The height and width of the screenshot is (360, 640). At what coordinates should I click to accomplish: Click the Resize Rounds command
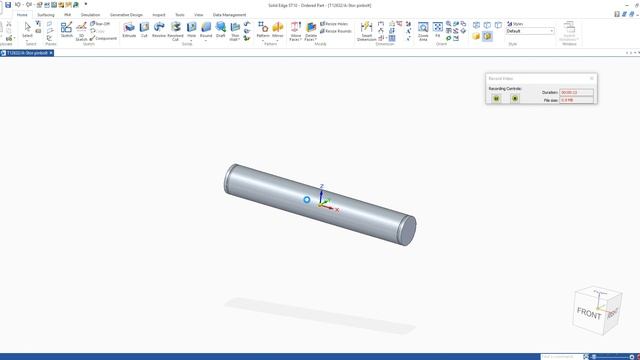coord(336,31)
